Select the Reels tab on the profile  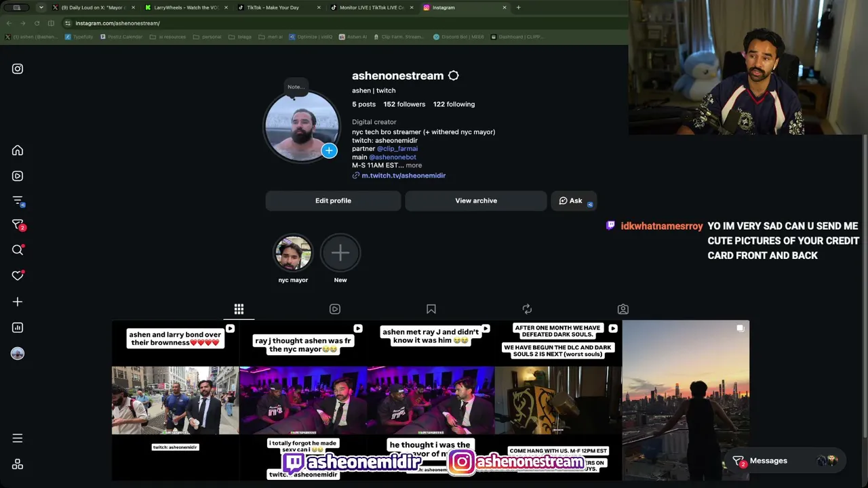pyautogui.click(x=335, y=309)
